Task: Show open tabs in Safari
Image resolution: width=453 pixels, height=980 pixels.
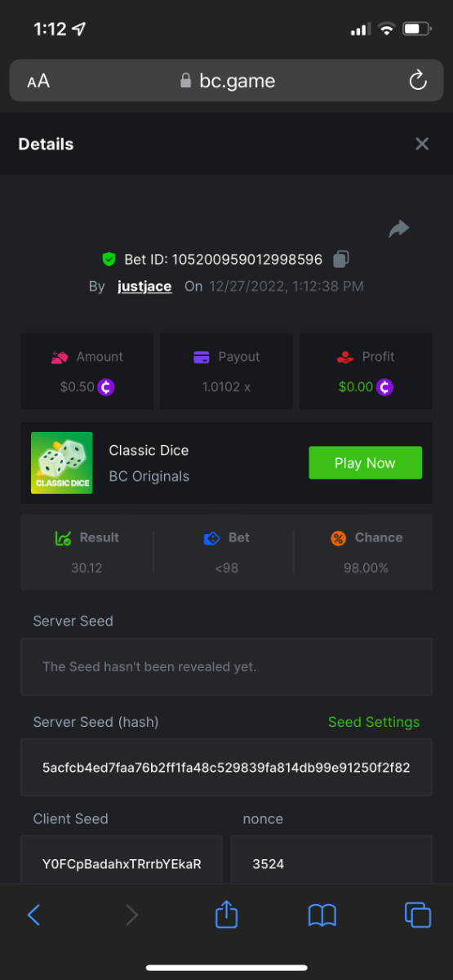Action: [418, 915]
